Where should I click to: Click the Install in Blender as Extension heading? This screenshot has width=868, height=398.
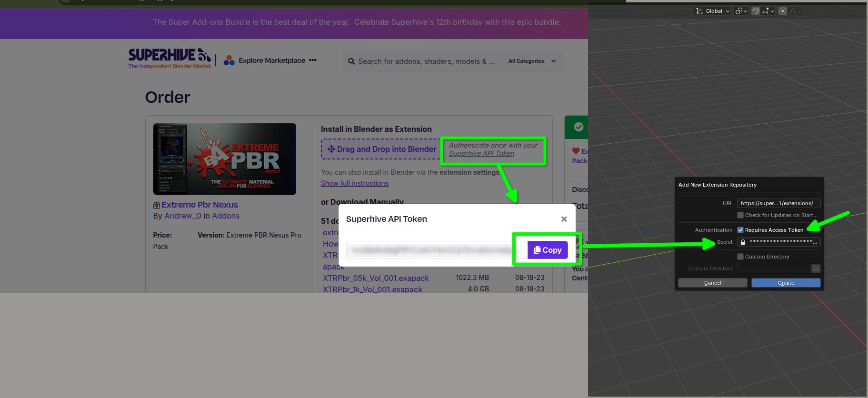[x=376, y=129]
